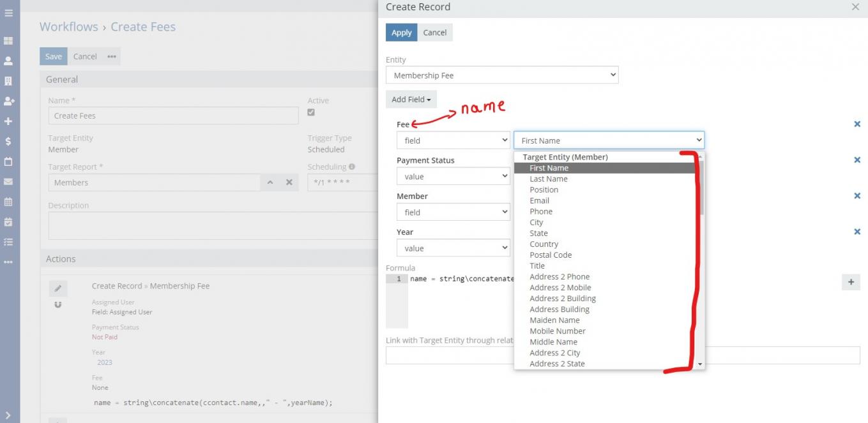Open the Entity dropdown showing Membership Fee
The height and width of the screenshot is (423, 868).
point(502,75)
